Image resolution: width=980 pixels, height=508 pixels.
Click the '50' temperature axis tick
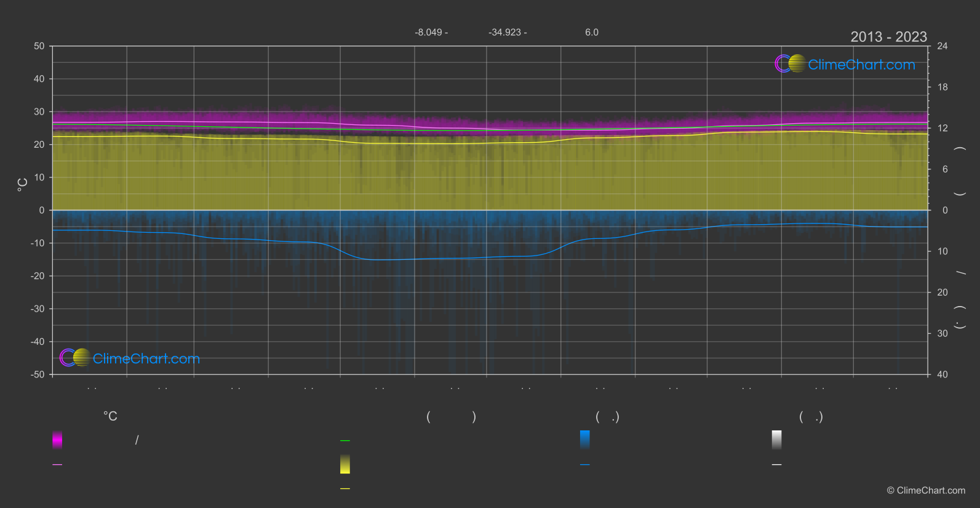pos(39,46)
